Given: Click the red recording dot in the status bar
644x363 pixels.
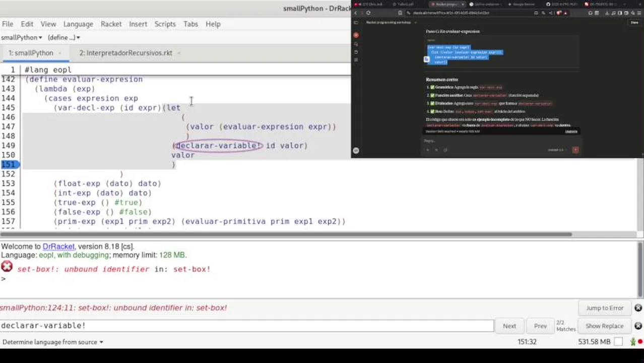Looking at the screenshot, I should [640, 342].
